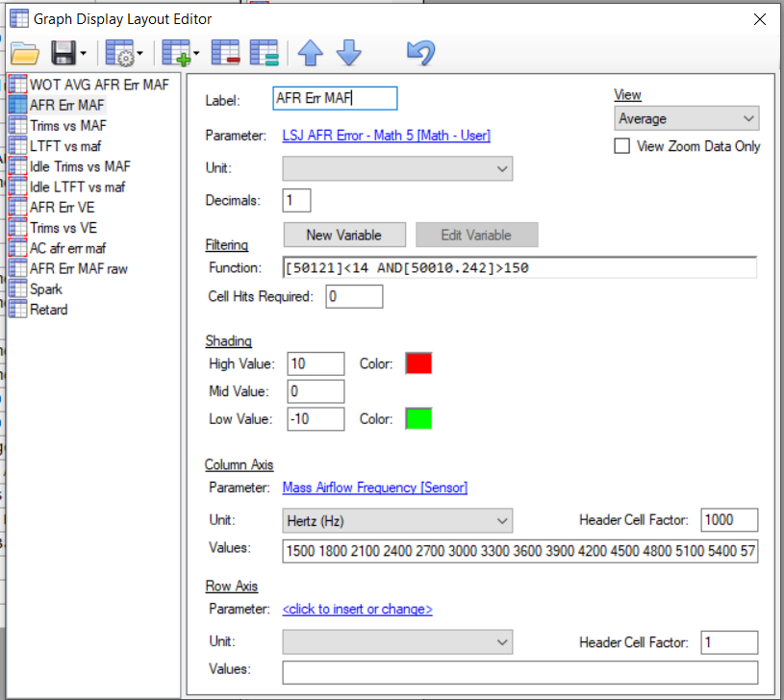Click the Column Axis Values field
Screen dimensions: 784x700
tap(520, 551)
